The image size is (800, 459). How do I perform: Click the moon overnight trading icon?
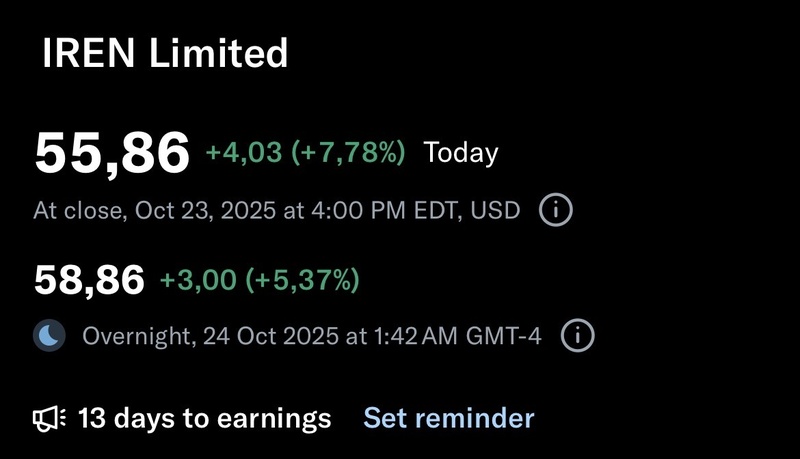[49, 336]
